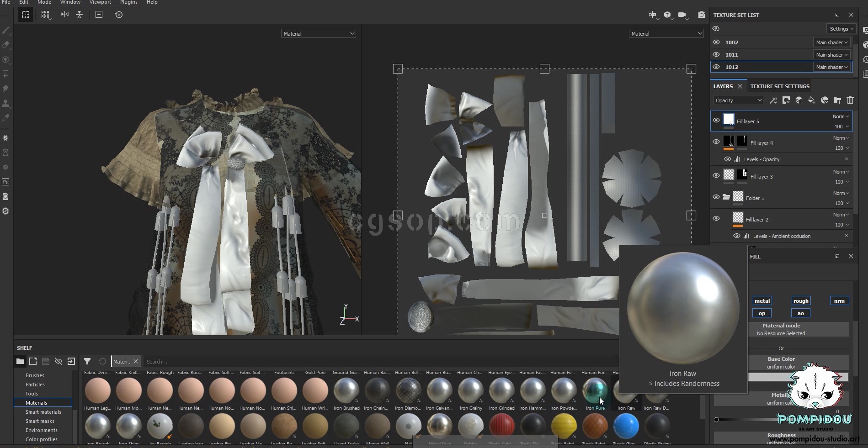Click the delete layer trash icon
Image resolution: width=868 pixels, height=448 pixels.
[850, 100]
